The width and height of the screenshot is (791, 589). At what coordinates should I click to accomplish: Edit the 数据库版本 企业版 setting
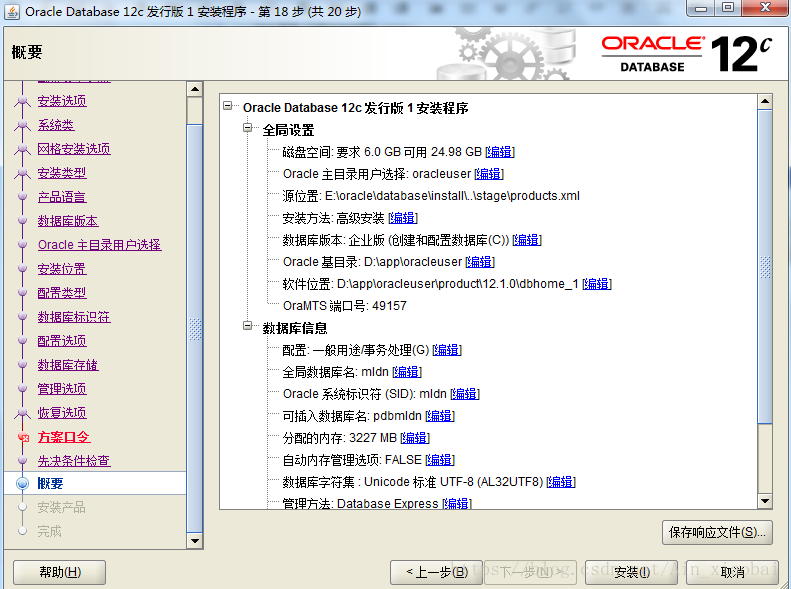click(x=527, y=240)
